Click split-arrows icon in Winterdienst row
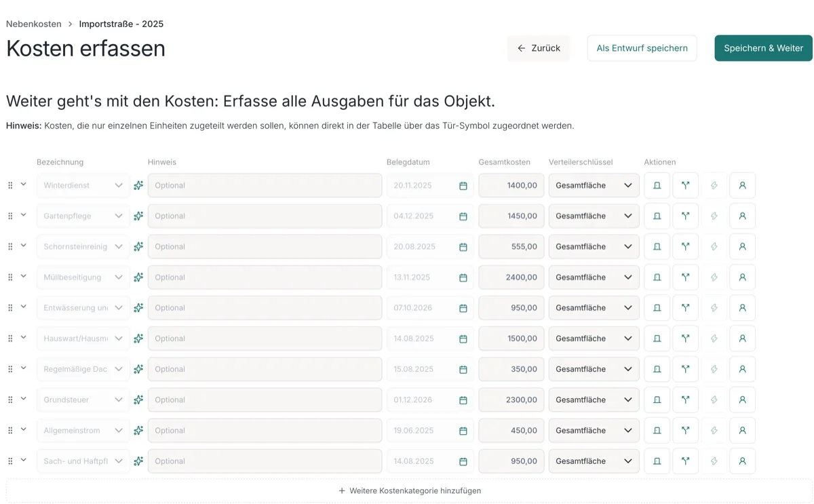 (x=685, y=185)
